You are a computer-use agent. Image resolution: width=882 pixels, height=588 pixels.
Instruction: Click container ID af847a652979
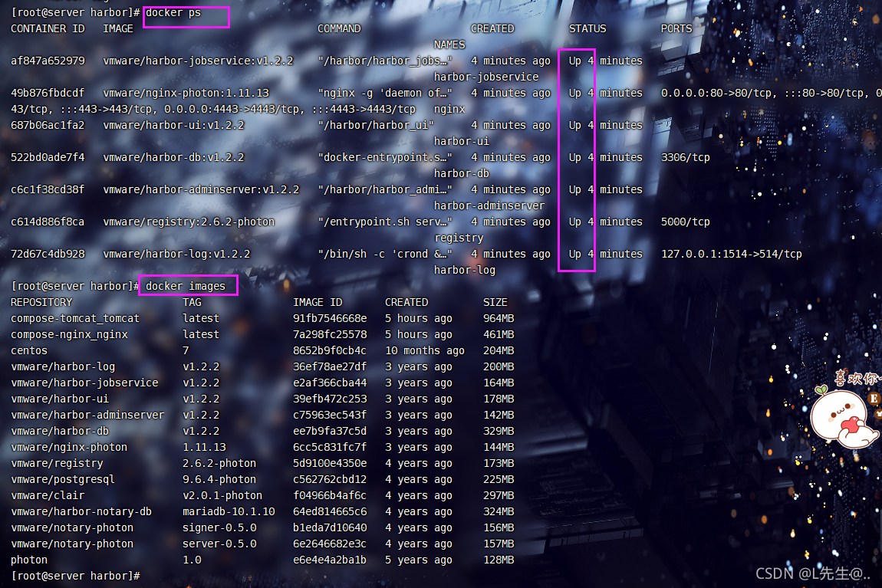[48, 61]
